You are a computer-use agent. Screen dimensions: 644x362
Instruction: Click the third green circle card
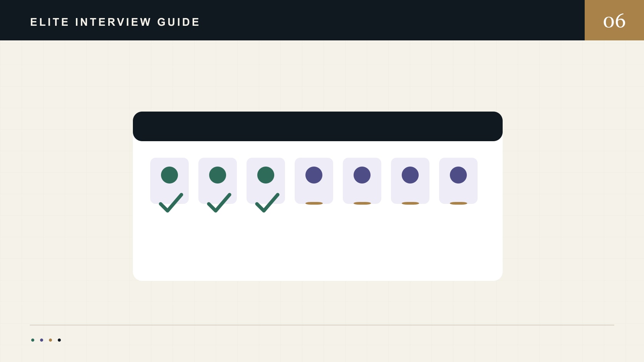[266, 181]
